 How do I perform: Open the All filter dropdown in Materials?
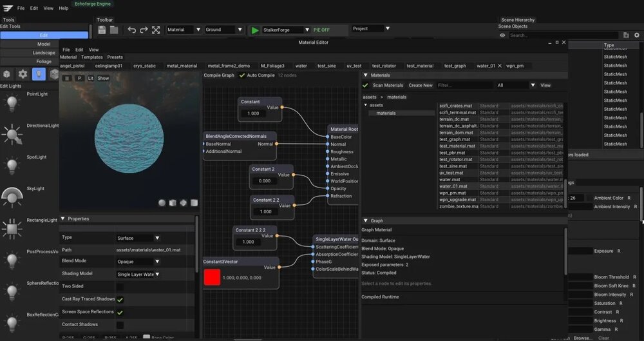coord(516,85)
